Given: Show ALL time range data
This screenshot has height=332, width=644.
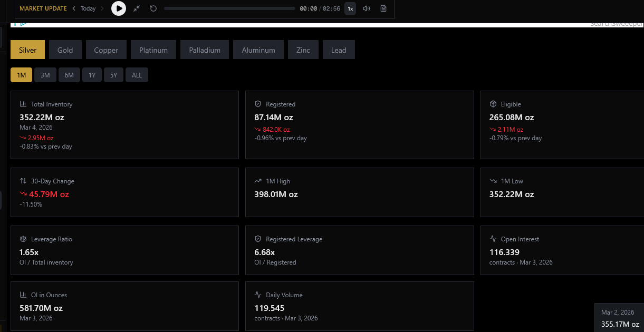Looking at the screenshot, I should click(x=137, y=75).
